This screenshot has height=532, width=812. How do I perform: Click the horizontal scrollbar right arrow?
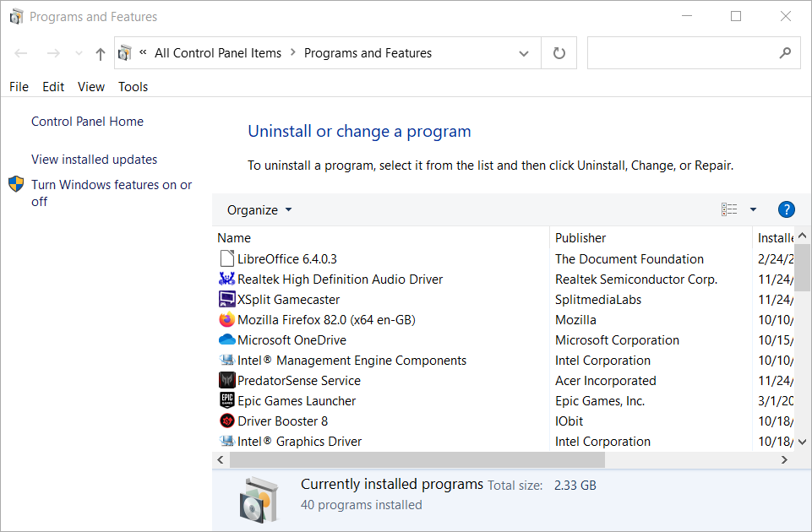784,459
